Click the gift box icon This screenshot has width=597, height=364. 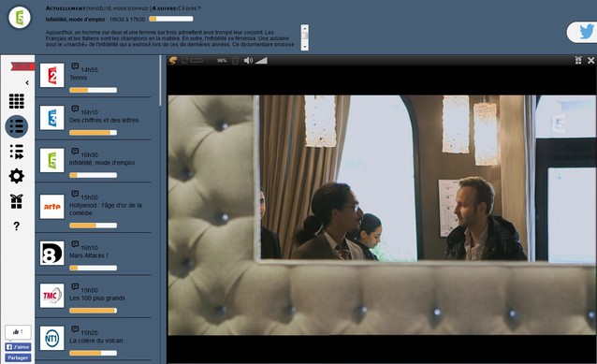tap(16, 201)
